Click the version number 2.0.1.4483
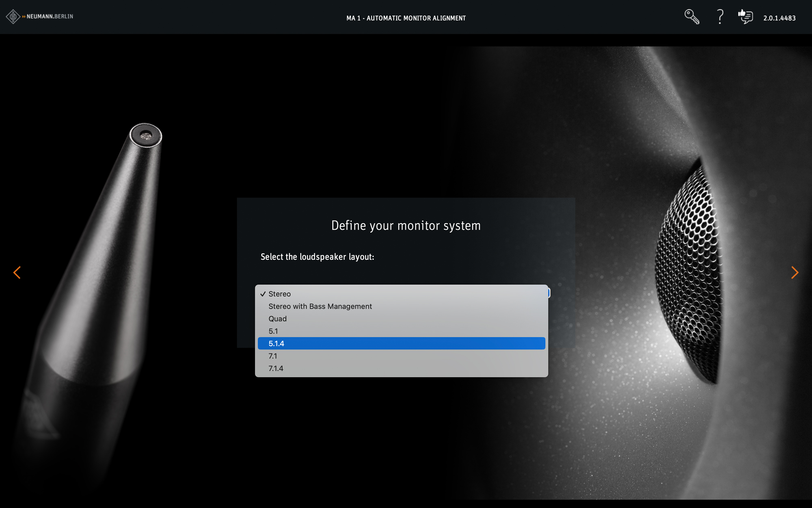The height and width of the screenshot is (508, 812). pyautogui.click(x=779, y=18)
